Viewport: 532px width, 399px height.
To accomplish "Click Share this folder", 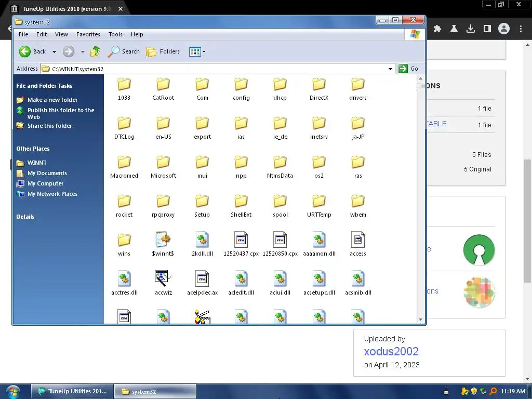I will 44,126.
